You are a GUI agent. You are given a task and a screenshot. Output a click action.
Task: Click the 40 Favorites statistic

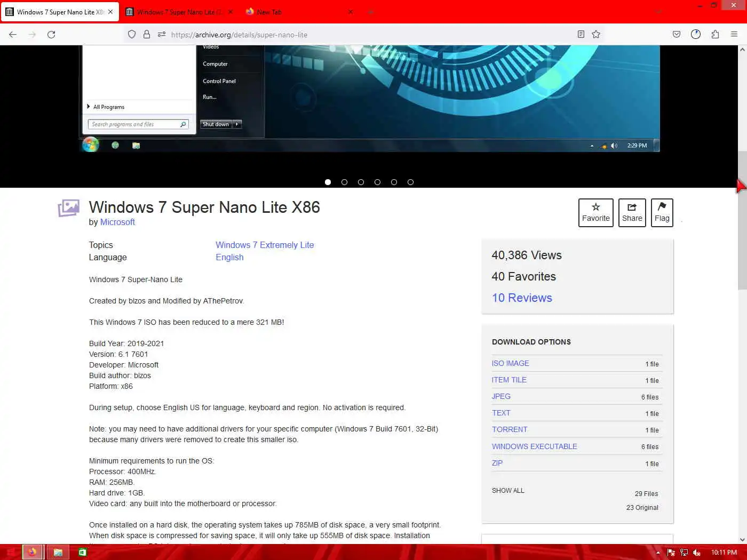(524, 277)
